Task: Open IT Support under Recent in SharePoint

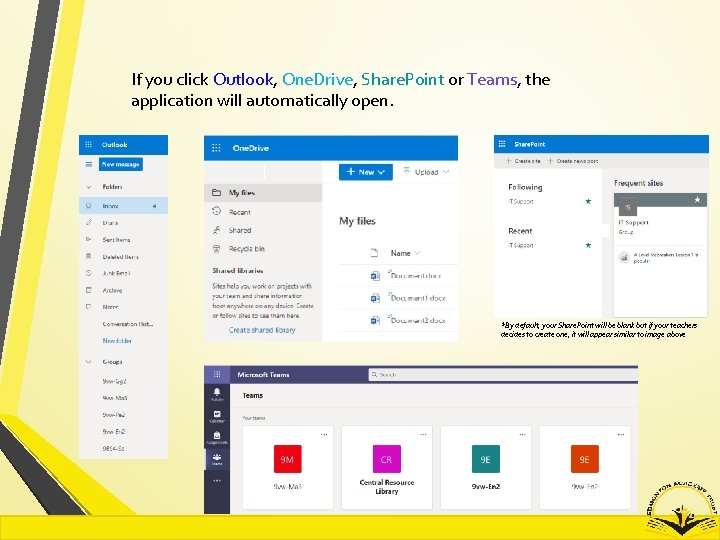Action: pyautogui.click(x=521, y=245)
